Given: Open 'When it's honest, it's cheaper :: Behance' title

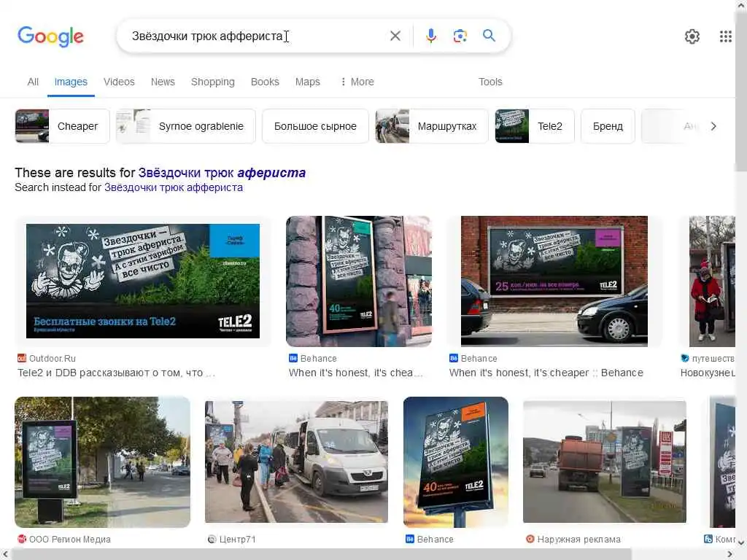Looking at the screenshot, I should click(x=546, y=373).
